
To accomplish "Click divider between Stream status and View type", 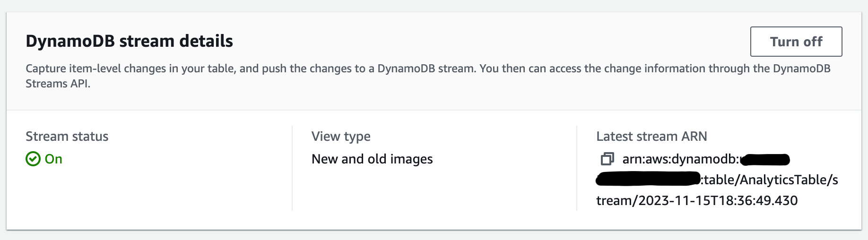I will click(x=292, y=168).
